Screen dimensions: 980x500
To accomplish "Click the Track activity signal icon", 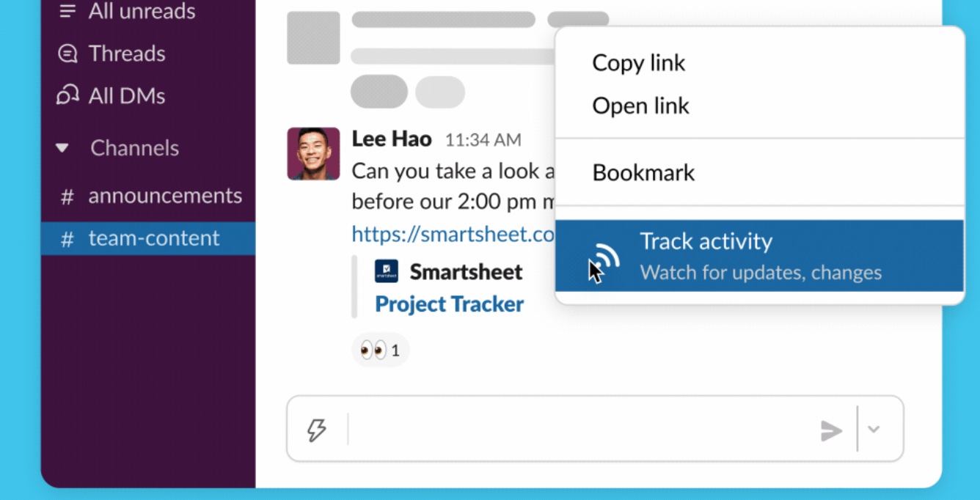I will tap(606, 257).
